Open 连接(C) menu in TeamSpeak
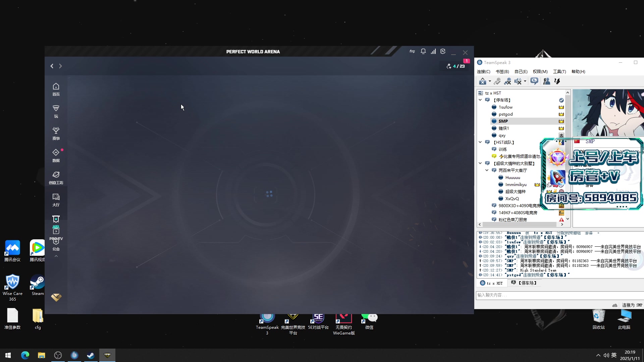 (x=483, y=71)
